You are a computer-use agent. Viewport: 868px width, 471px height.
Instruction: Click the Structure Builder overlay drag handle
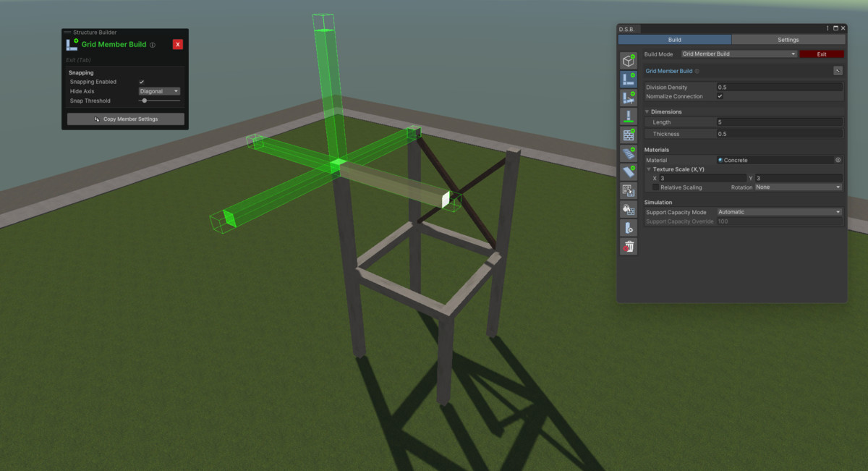[x=67, y=33]
